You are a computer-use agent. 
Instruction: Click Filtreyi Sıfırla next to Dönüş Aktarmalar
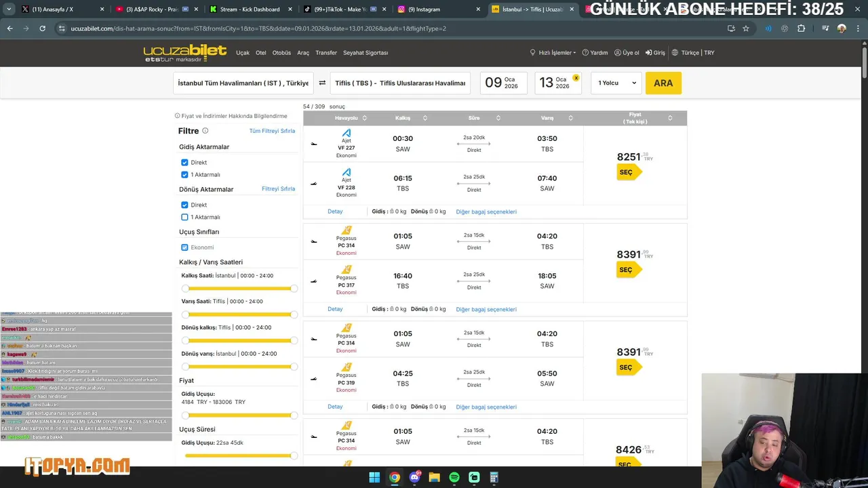tap(279, 189)
